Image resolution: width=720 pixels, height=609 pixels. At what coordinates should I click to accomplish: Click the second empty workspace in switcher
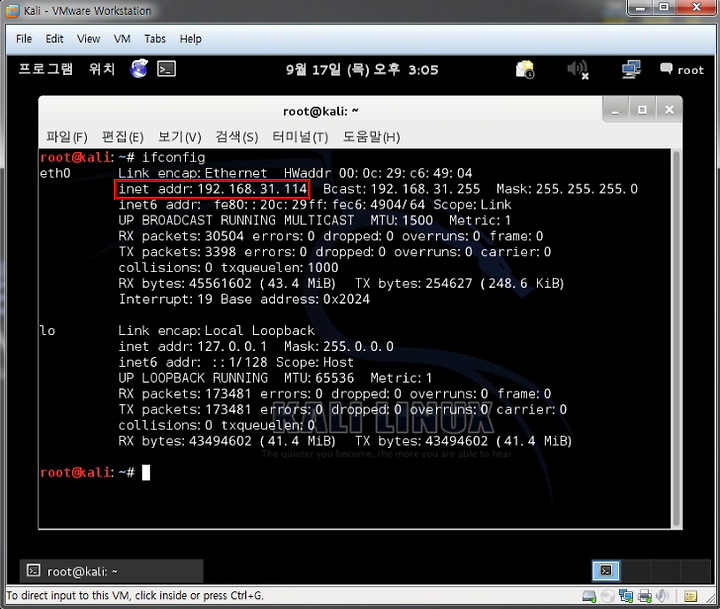[634, 571]
